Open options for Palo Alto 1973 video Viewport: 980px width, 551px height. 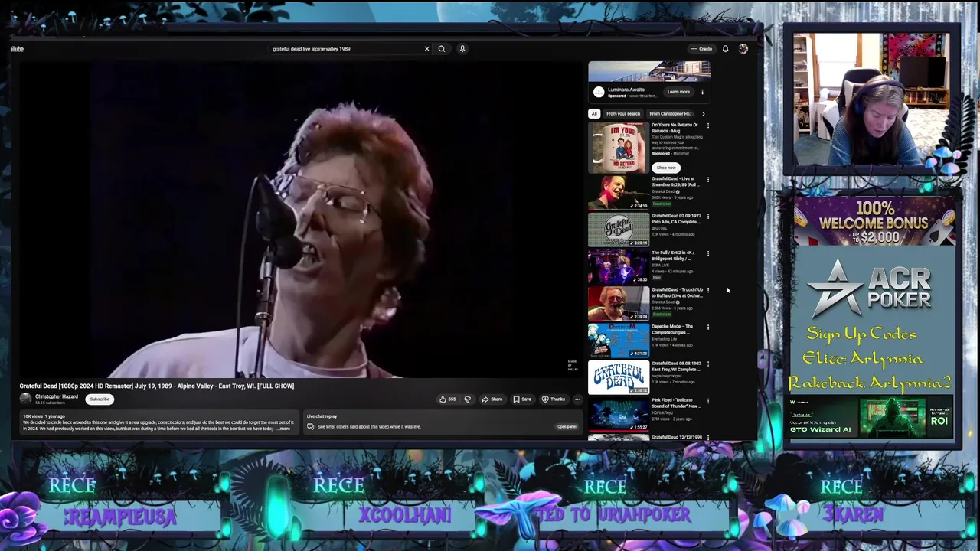pos(707,217)
